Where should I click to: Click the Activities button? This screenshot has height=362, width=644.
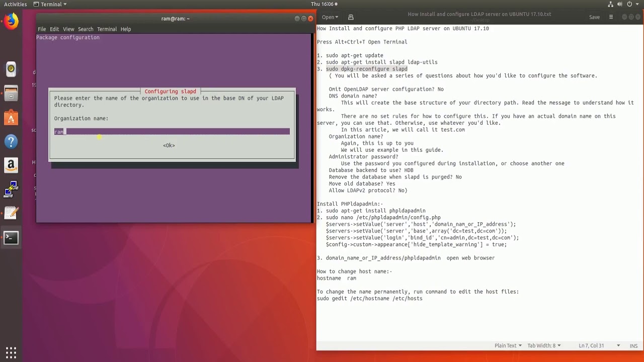pyautogui.click(x=15, y=4)
